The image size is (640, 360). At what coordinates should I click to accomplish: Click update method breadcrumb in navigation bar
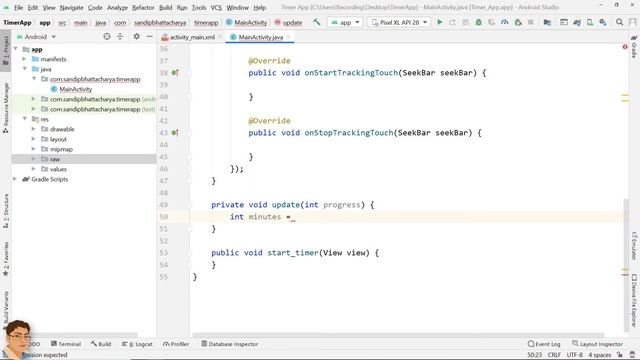coord(288,22)
